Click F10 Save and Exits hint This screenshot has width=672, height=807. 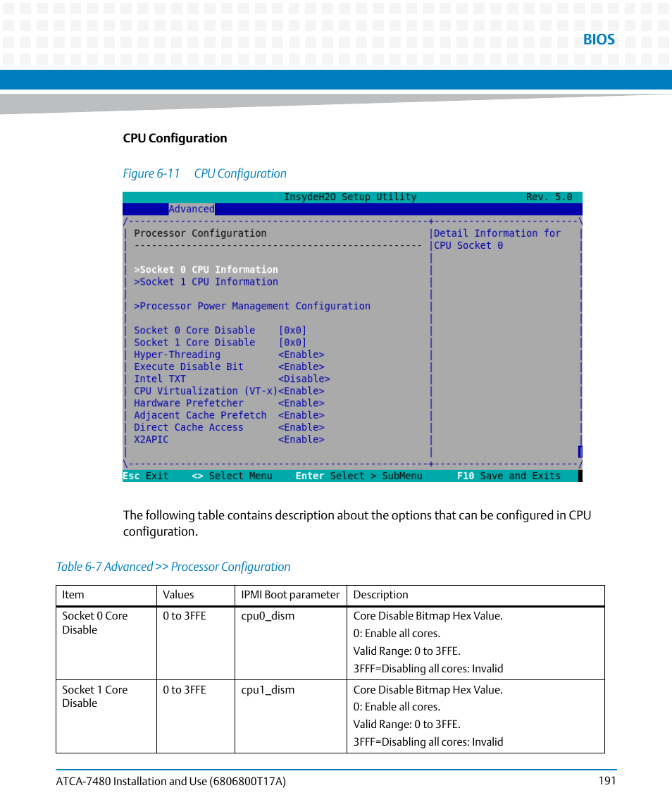509,476
